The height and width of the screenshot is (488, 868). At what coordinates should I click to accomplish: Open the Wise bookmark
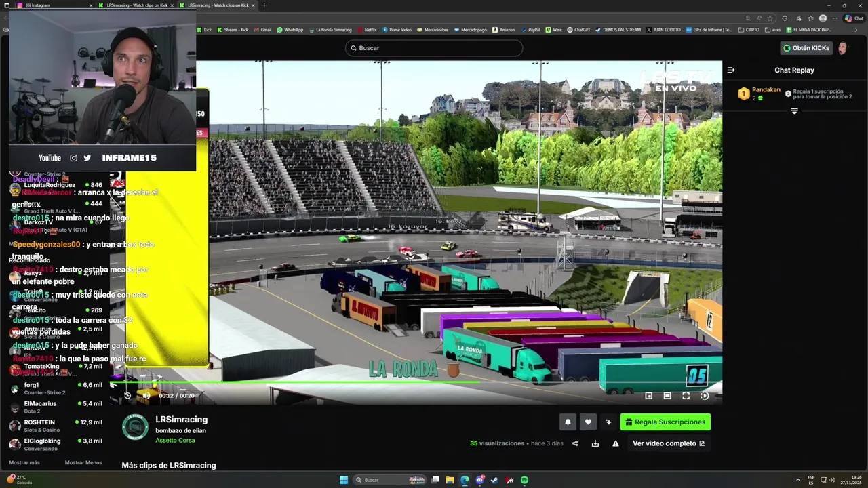click(553, 30)
